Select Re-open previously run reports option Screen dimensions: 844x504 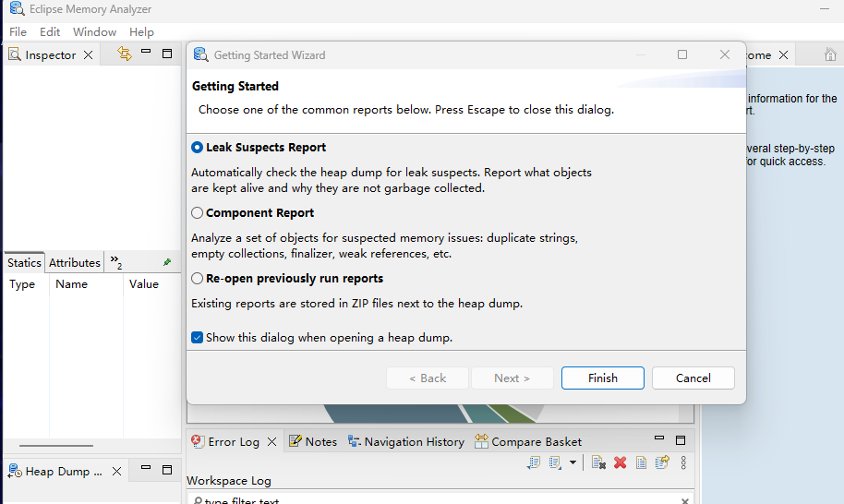point(197,279)
